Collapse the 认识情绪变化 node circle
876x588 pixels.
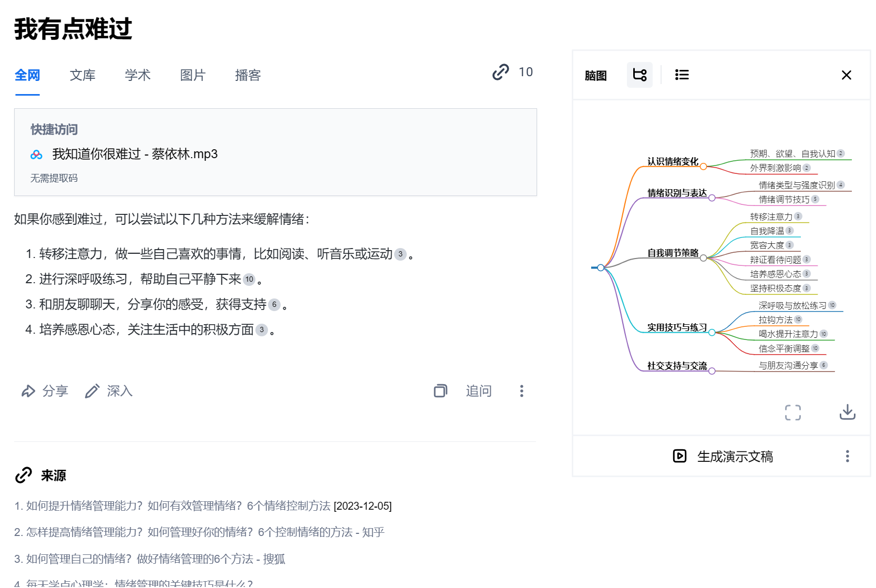click(703, 167)
